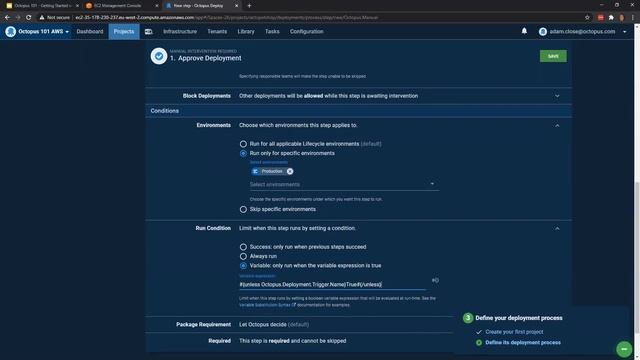This screenshot has height=360, width=640.
Task: Open the Chrome three-dot menu
Action: (633, 18)
